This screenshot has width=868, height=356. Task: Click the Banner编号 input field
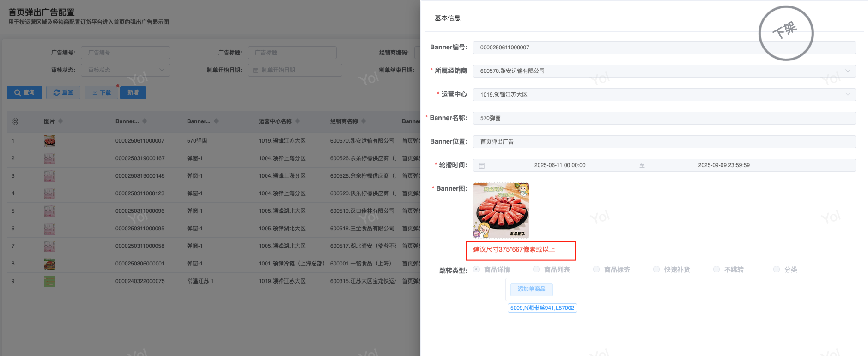point(664,48)
